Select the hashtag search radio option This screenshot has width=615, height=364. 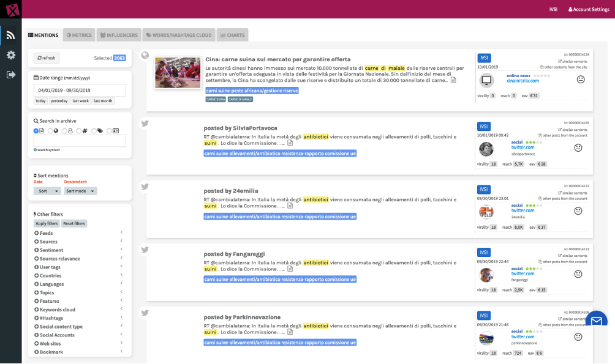[x=79, y=131]
